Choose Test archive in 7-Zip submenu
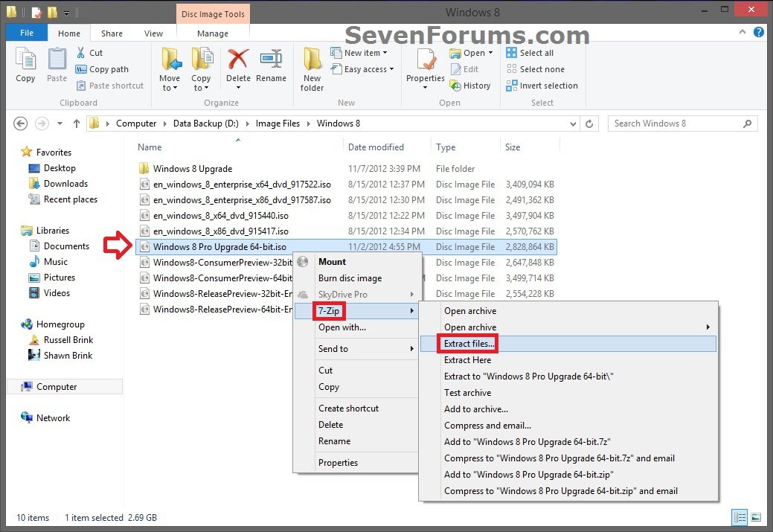773x532 pixels. pos(568,392)
